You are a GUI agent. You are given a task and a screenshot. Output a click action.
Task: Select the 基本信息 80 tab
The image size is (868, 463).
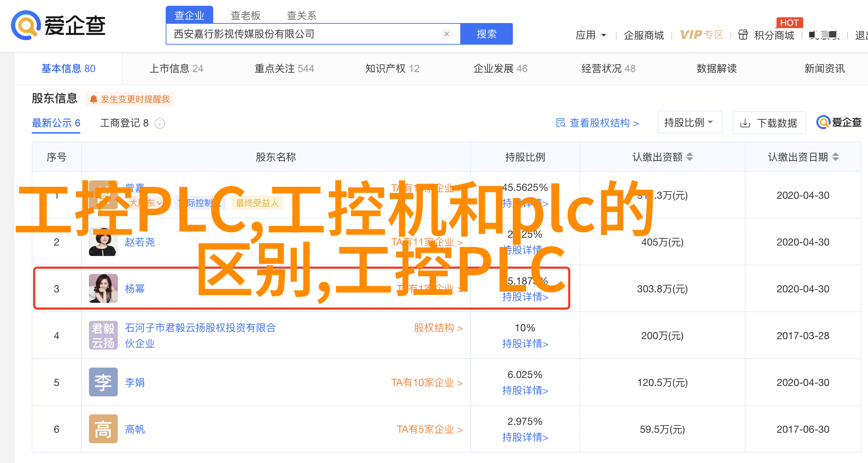tap(68, 68)
